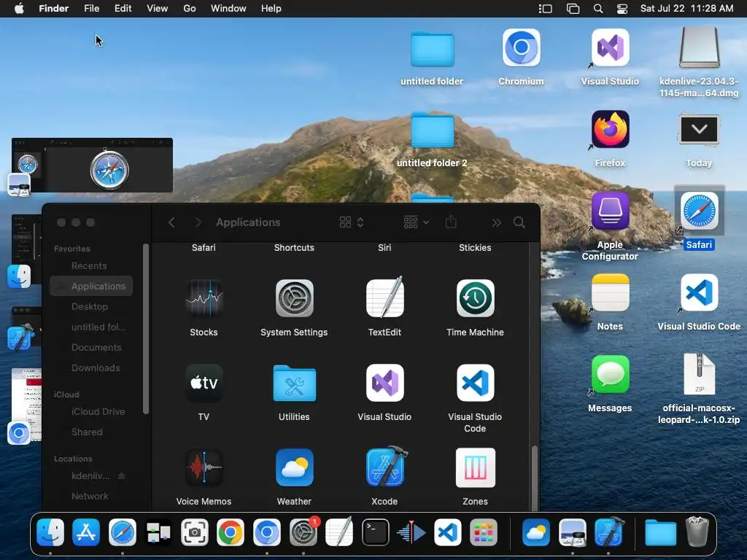This screenshot has height=560, width=747.
Task: Select Zones app icon
Action: pyautogui.click(x=476, y=467)
